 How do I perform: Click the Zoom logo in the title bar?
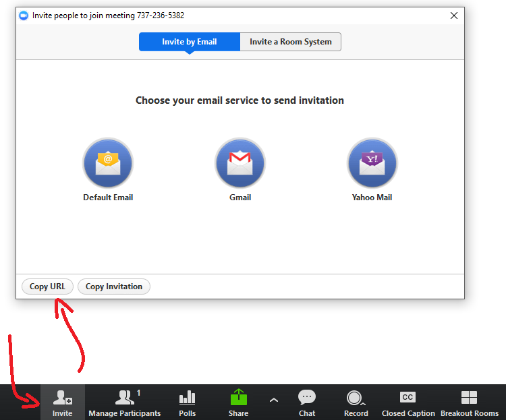pyautogui.click(x=24, y=16)
